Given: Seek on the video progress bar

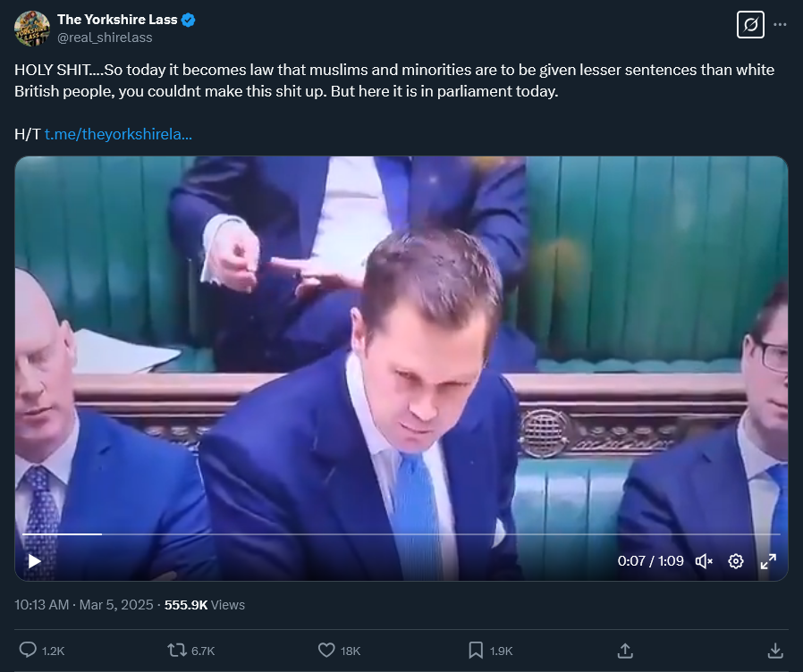Looking at the screenshot, I should coord(401,534).
